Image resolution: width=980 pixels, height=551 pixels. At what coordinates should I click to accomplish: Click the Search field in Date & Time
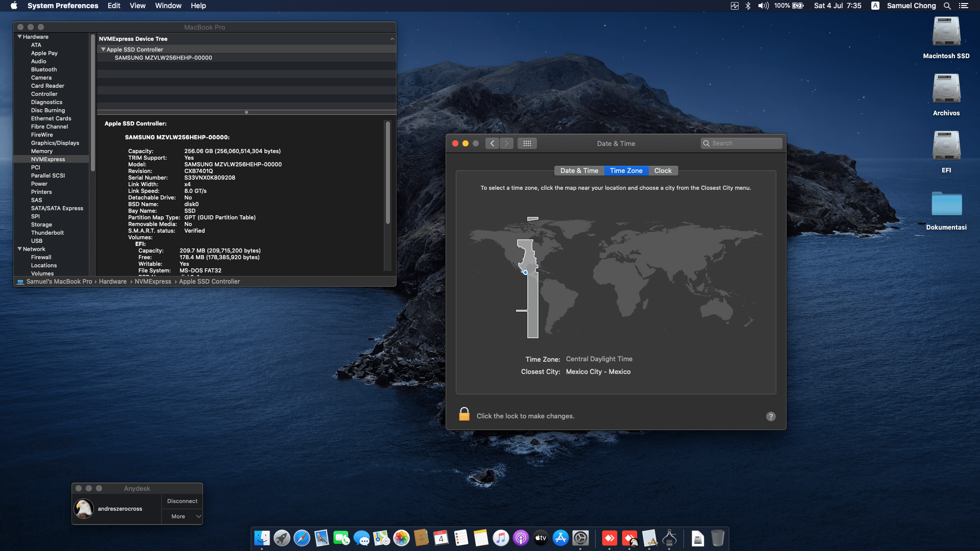[x=742, y=143]
